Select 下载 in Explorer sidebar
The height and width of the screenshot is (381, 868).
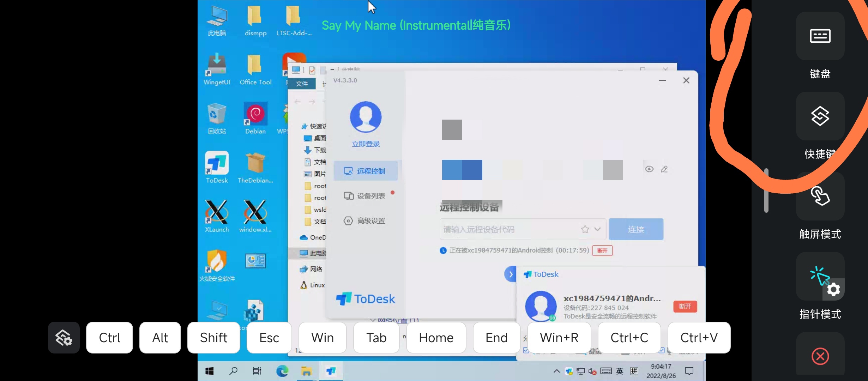point(315,150)
